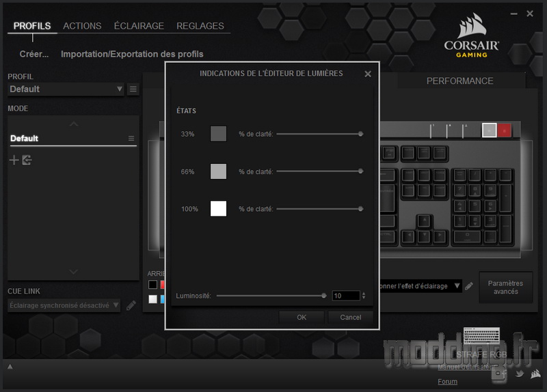Pick the 33% state gray swatch
547x392 pixels.
click(x=218, y=134)
